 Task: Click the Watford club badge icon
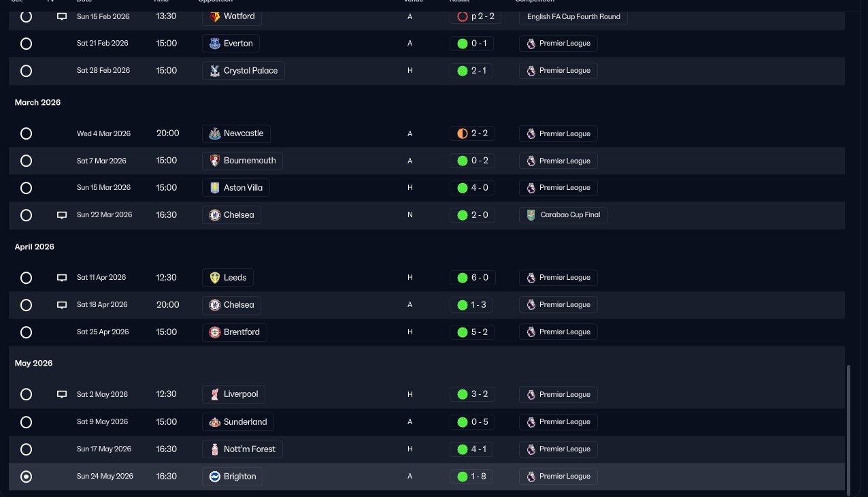(x=214, y=16)
